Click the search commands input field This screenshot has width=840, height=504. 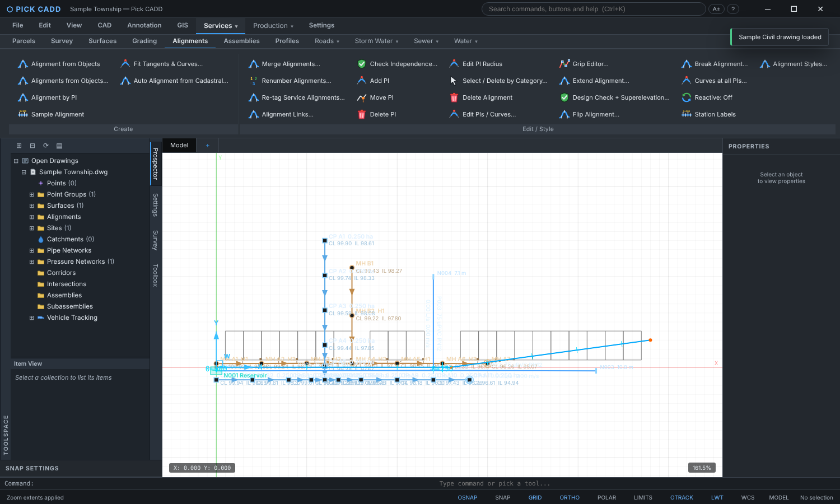tap(594, 9)
